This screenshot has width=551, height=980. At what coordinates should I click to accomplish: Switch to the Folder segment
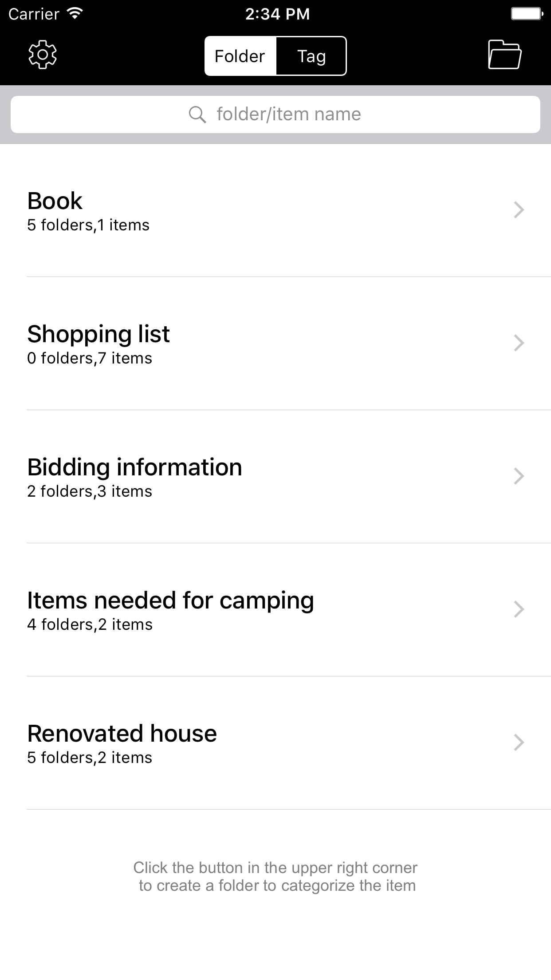pos(240,56)
